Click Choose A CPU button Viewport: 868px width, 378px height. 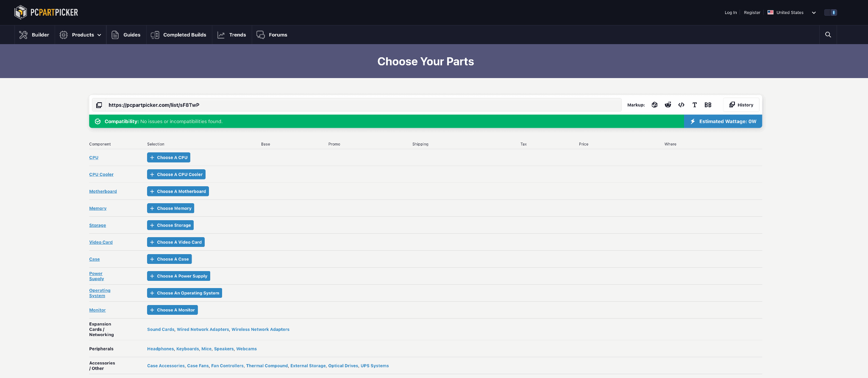(169, 157)
